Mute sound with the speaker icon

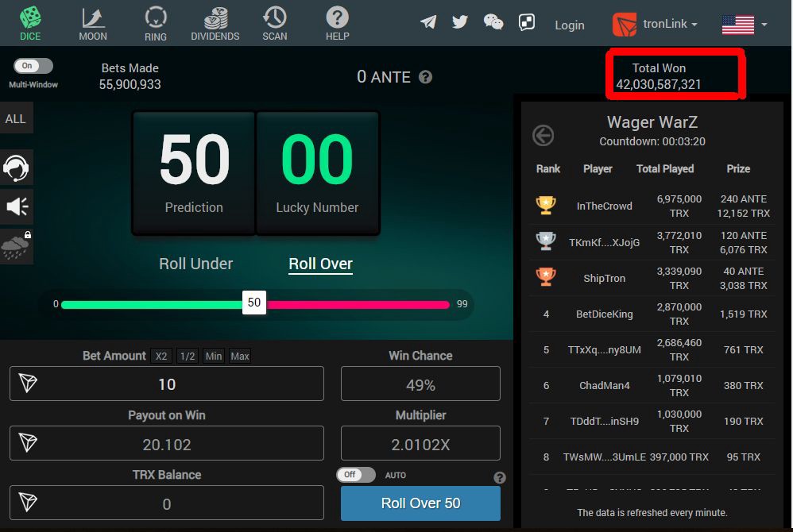click(x=16, y=206)
